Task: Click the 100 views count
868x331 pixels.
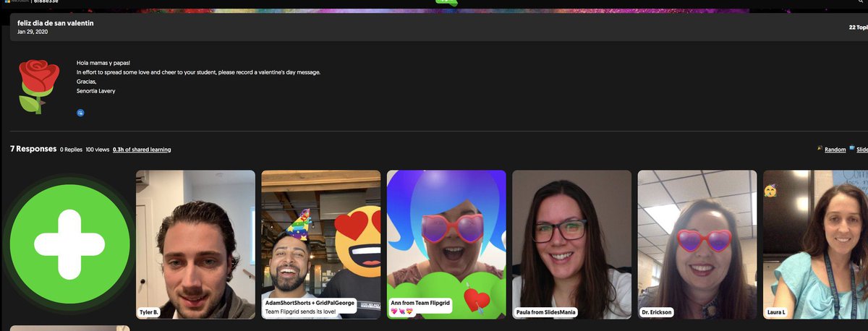Action: pyautogui.click(x=97, y=150)
